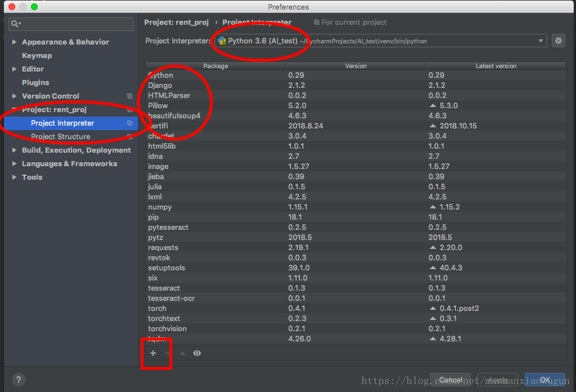Image resolution: width=576 pixels, height=392 pixels.
Task: Click the add package plus icon
Action: coord(153,353)
